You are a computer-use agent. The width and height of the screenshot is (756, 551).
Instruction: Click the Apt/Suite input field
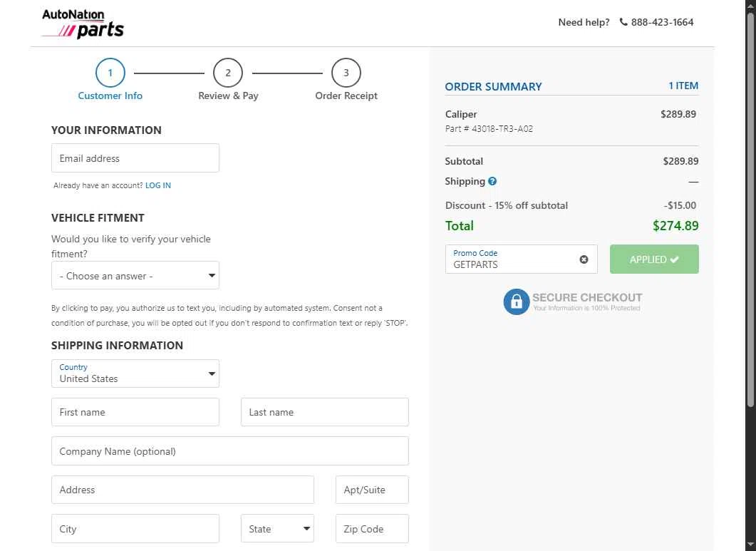372,490
